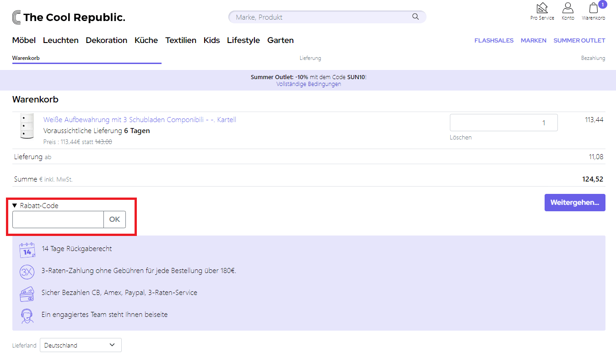Click the 3X installment payment icon
616x364 pixels.
coord(27,272)
